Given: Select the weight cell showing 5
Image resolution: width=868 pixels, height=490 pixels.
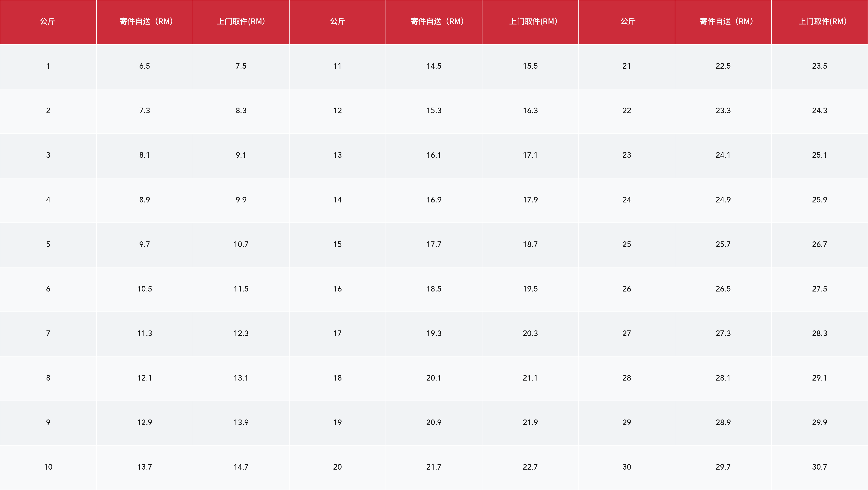Looking at the screenshot, I should tap(48, 244).
